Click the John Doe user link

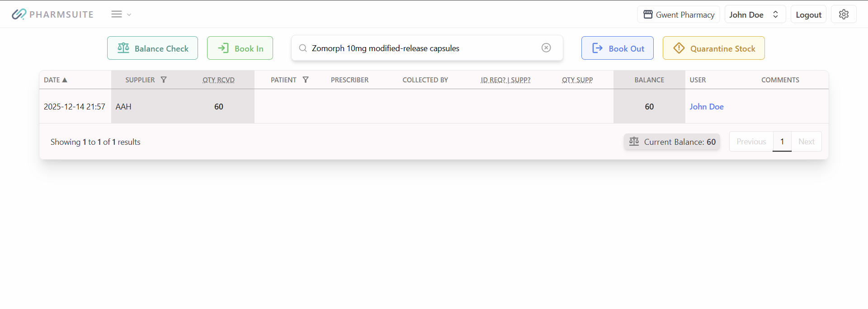click(x=706, y=107)
